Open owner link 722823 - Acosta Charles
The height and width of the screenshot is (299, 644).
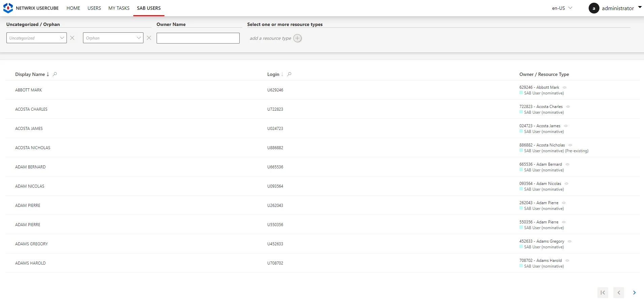[x=541, y=107]
